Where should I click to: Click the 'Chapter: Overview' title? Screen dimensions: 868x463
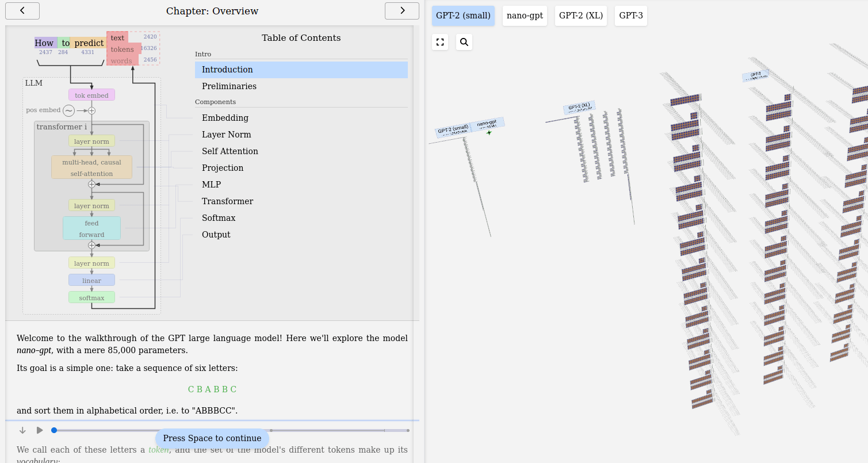pyautogui.click(x=212, y=11)
